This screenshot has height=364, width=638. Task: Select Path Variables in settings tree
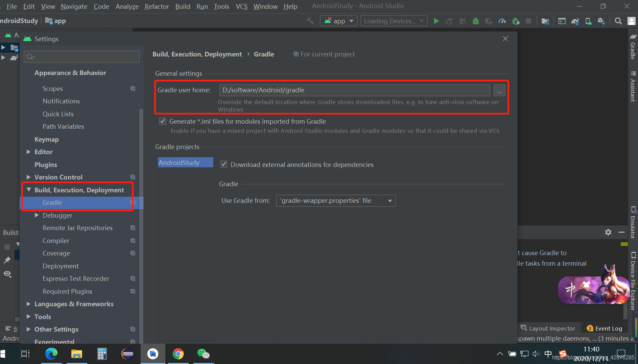(63, 126)
